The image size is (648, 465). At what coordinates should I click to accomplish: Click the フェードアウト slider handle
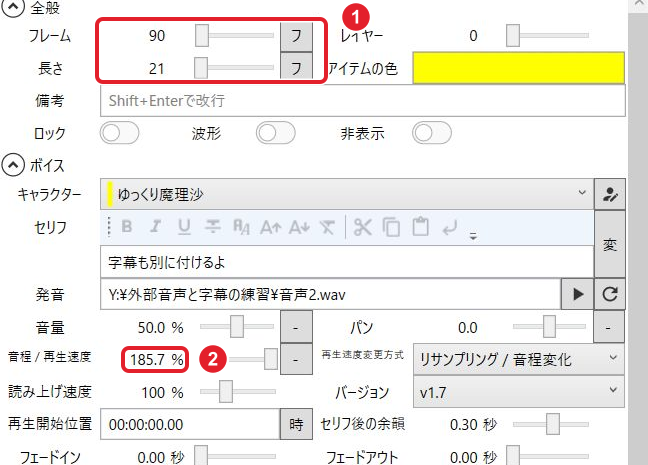point(513,455)
